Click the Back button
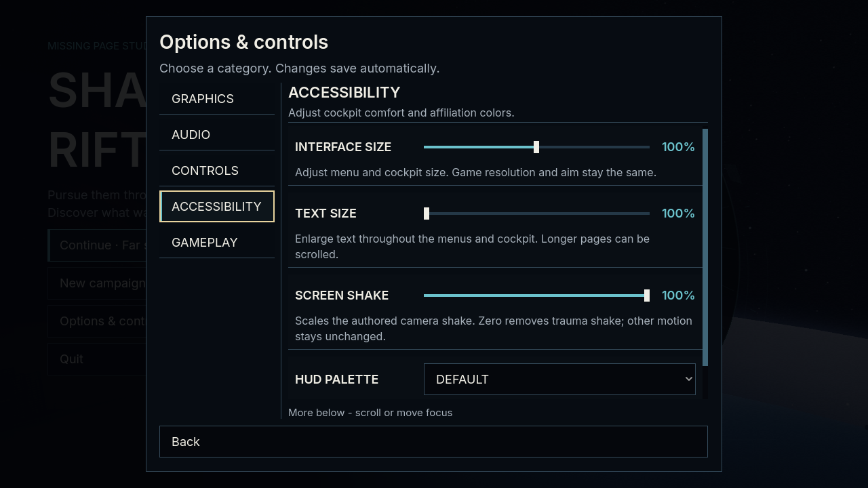 point(433,442)
